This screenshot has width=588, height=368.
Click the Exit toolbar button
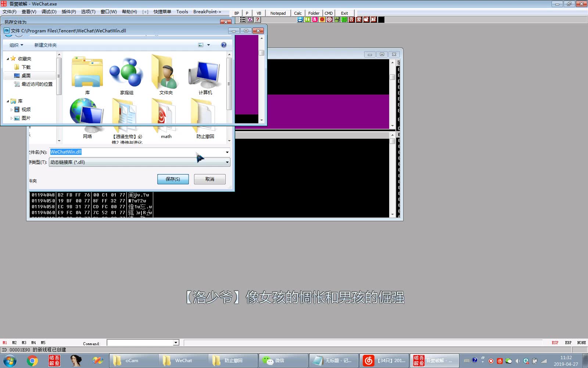coord(344,13)
